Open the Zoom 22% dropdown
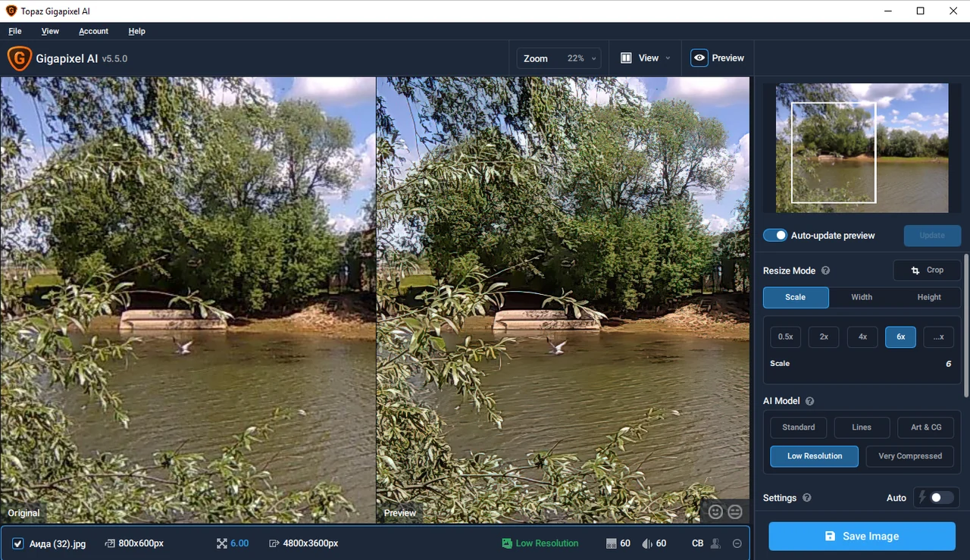Viewport: 970px width, 560px height. coord(559,58)
